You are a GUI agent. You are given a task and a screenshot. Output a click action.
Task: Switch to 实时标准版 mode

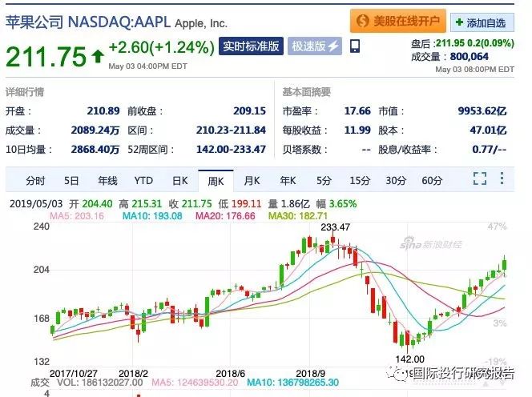[251, 46]
